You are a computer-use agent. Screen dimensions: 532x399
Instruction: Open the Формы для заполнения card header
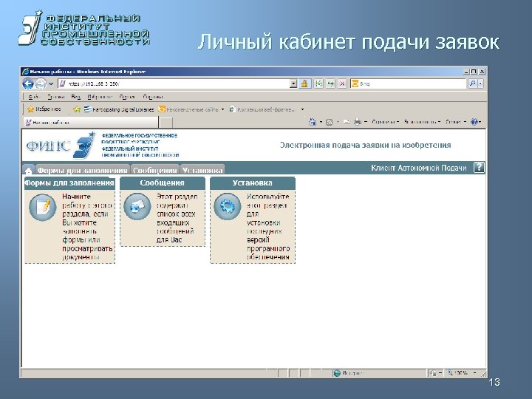tap(69, 183)
